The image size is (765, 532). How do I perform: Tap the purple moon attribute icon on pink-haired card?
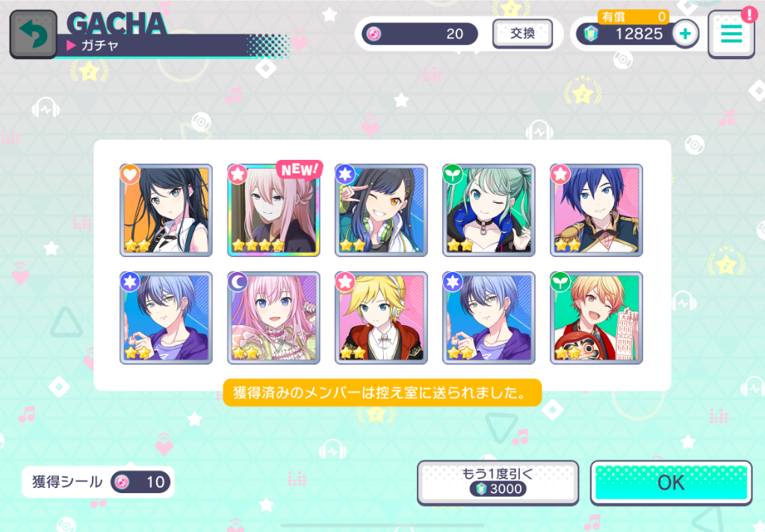click(238, 282)
